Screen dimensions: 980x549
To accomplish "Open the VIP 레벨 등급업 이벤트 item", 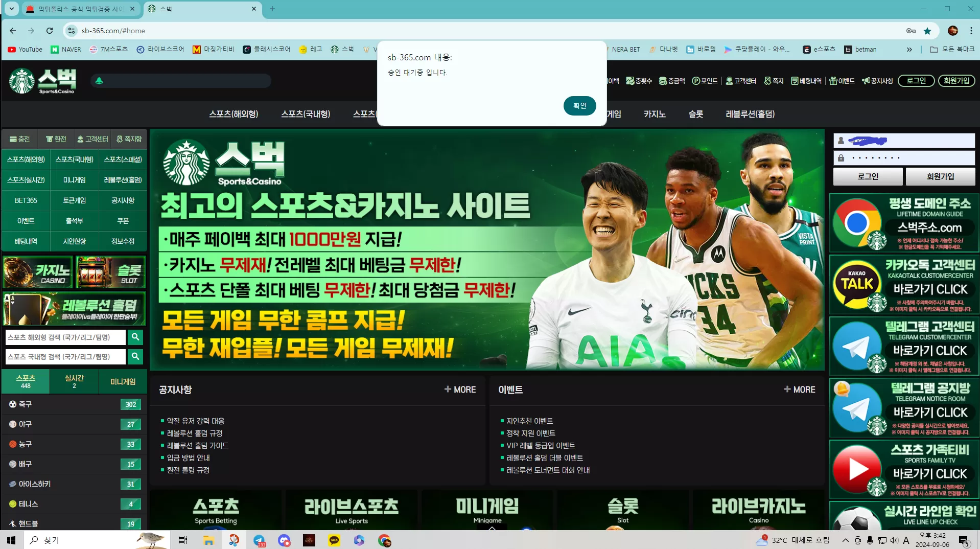I will coord(541,446).
